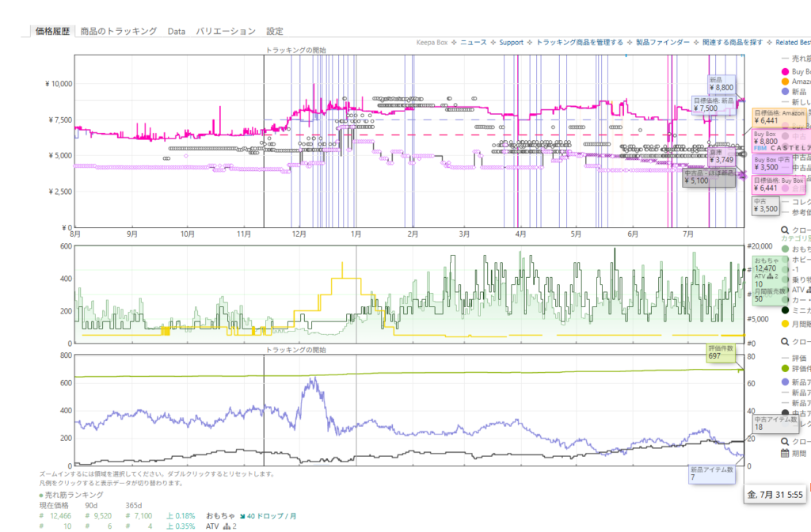Open the 製品ファインダー link
811x532 pixels.
pyautogui.click(x=663, y=43)
